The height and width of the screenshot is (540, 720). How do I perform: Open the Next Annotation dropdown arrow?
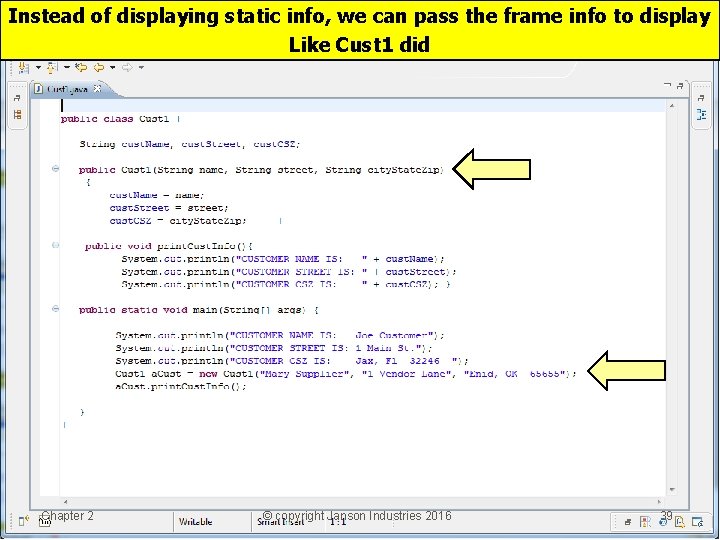[x=38, y=68]
